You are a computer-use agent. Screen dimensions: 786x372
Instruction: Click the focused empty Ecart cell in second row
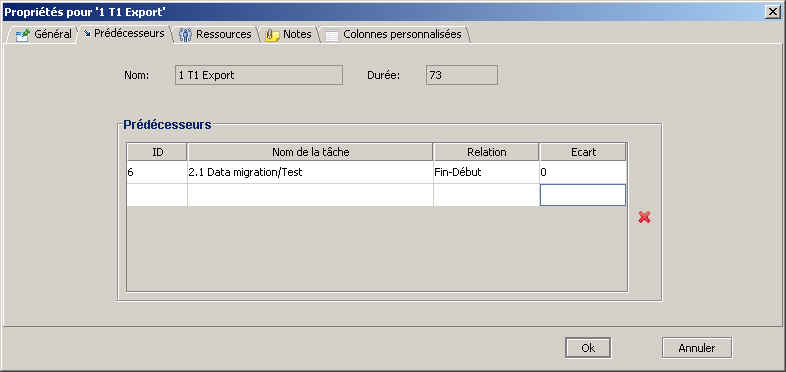click(x=583, y=195)
